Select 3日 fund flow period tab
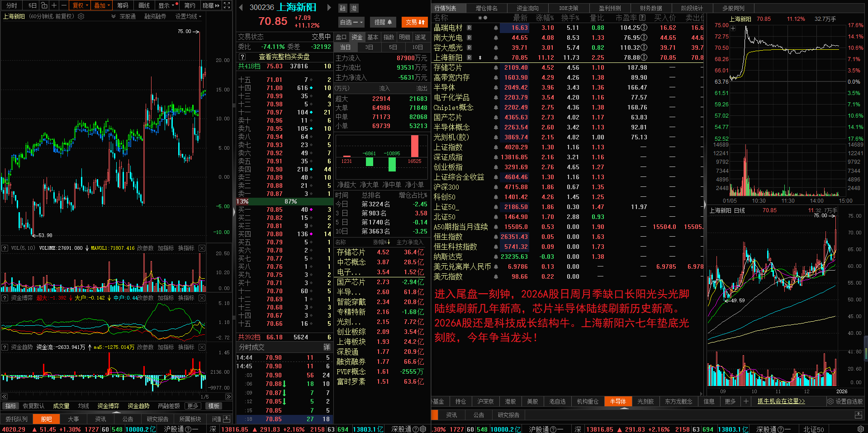The width and height of the screenshot is (868, 433). coord(369,47)
